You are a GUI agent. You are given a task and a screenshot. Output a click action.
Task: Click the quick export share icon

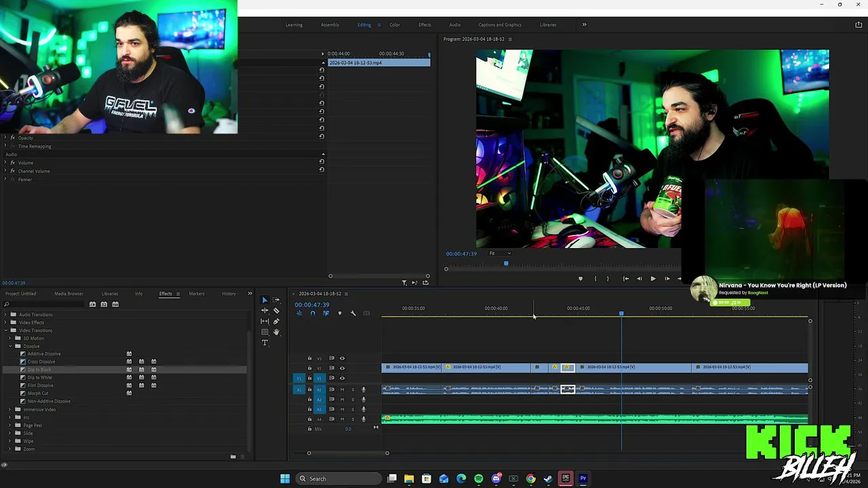pyautogui.click(x=859, y=24)
